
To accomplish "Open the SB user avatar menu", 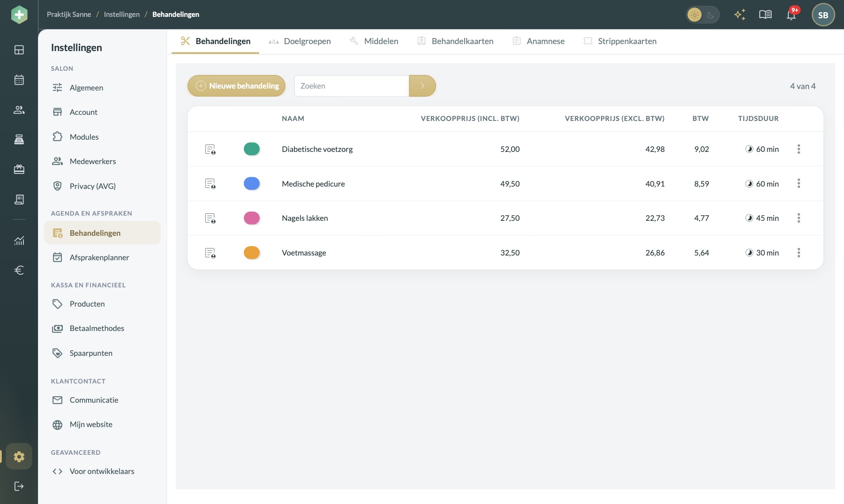I will tap(823, 15).
